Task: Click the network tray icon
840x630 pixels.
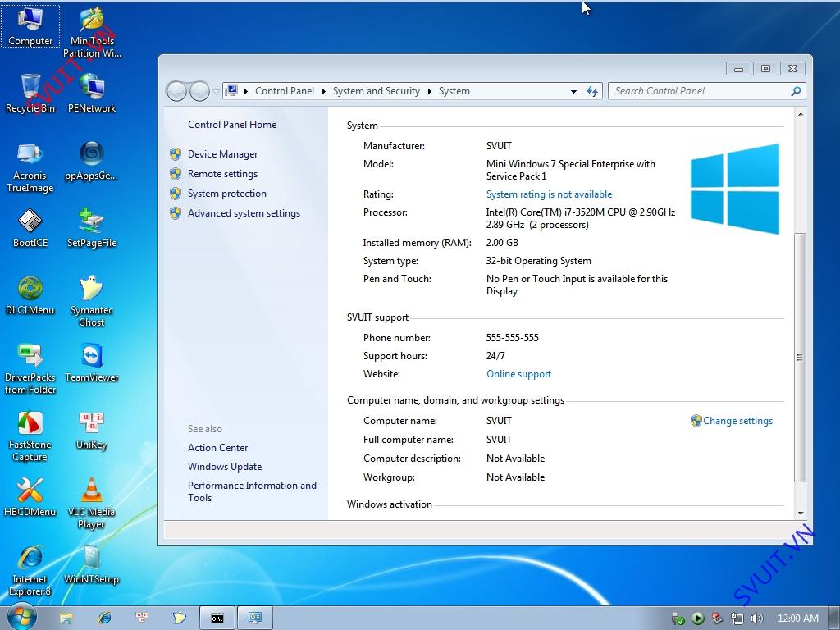Action: coord(737,619)
